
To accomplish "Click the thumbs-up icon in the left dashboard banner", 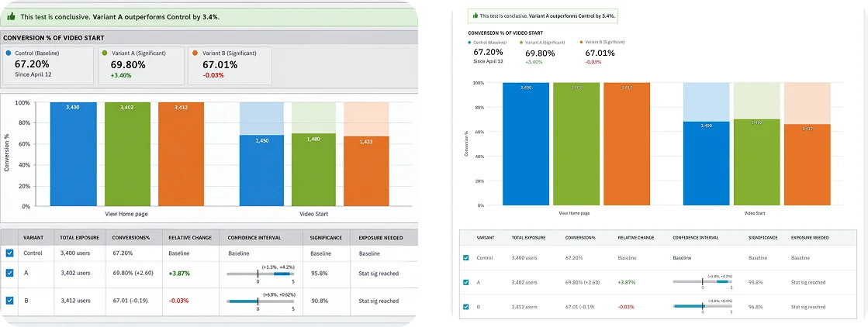I will pos(11,16).
